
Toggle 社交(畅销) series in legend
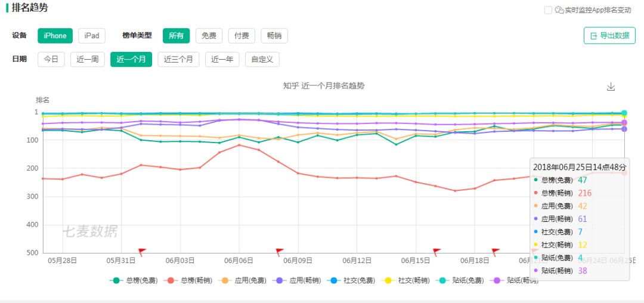click(x=405, y=281)
